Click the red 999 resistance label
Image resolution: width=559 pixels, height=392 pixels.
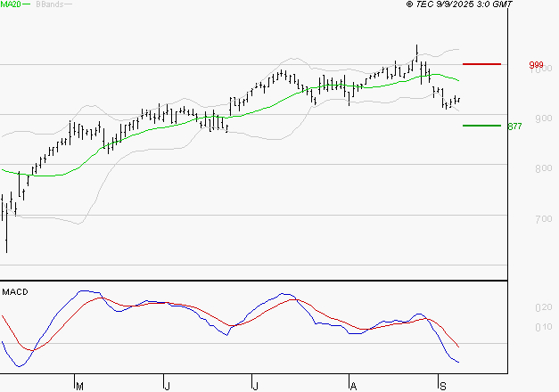click(x=536, y=65)
